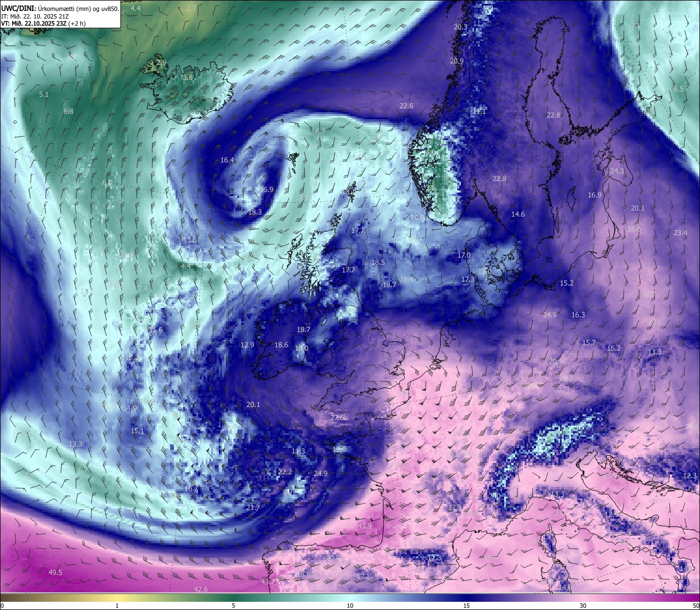Click the 18.5 value in the North Sea

378,263
